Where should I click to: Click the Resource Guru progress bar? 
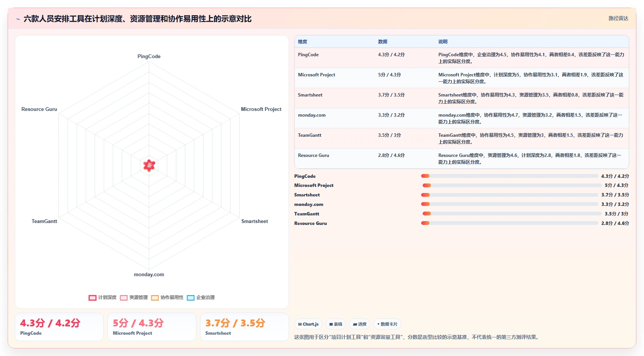tap(510, 223)
